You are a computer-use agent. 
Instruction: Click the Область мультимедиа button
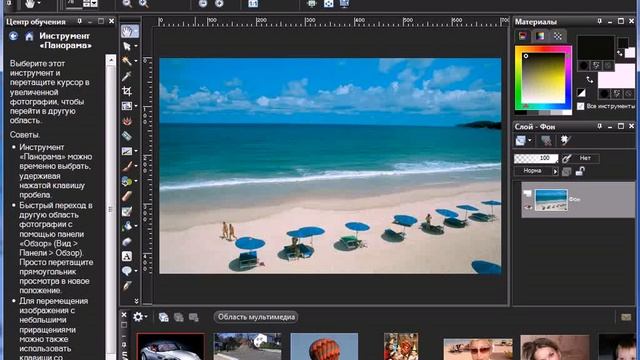click(x=256, y=317)
